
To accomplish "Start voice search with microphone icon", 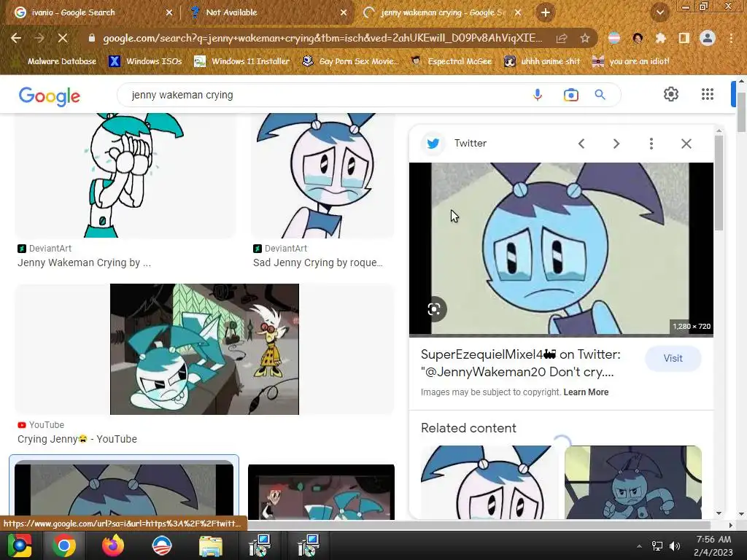I will 538,95.
